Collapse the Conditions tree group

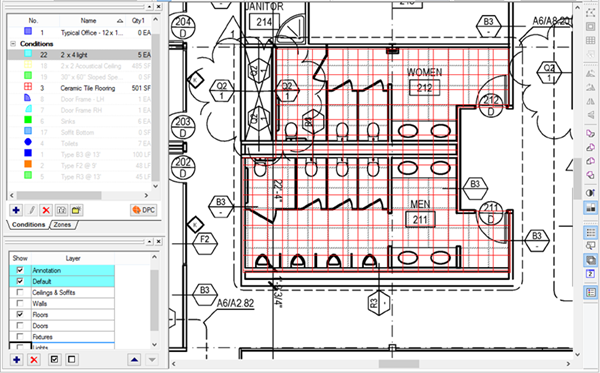click(13, 44)
